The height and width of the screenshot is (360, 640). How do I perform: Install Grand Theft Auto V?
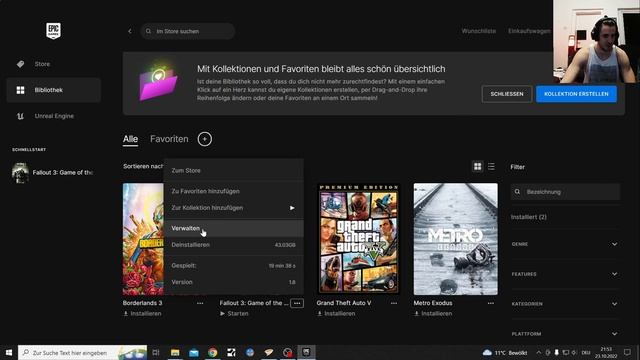coord(336,313)
